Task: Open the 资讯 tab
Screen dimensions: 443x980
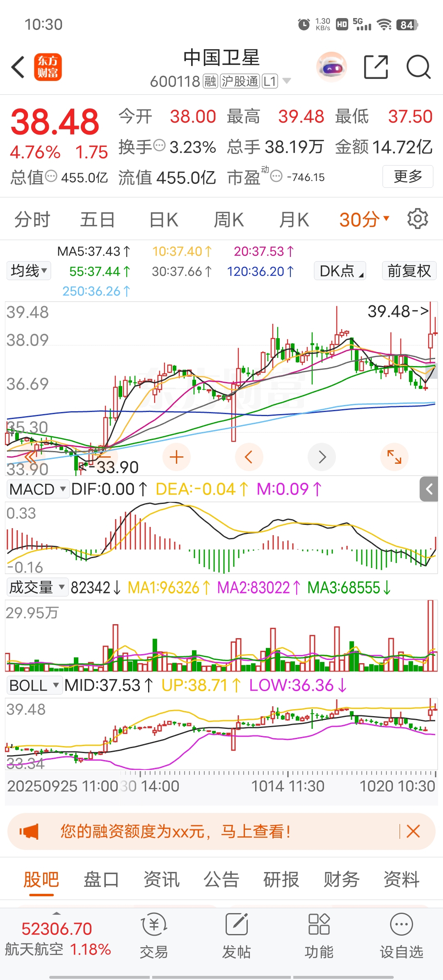Action: point(161,880)
